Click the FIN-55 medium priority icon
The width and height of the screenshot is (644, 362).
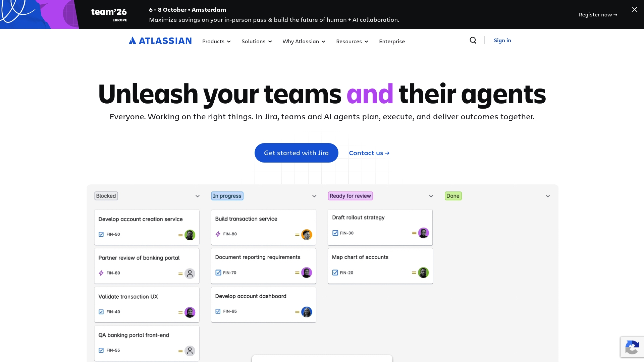coord(180,351)
